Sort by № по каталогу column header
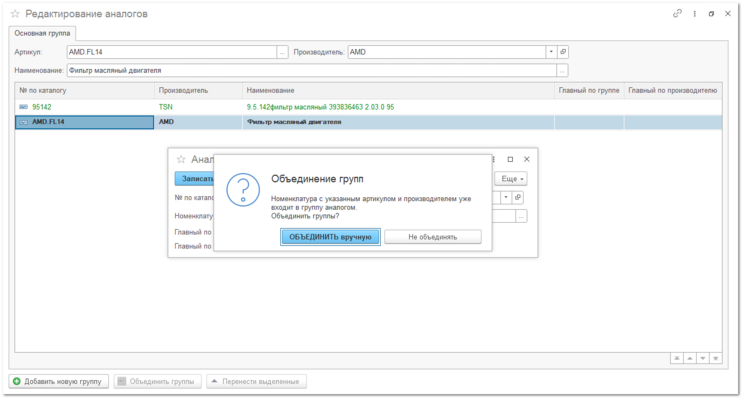743x399 pixels. 84,91
